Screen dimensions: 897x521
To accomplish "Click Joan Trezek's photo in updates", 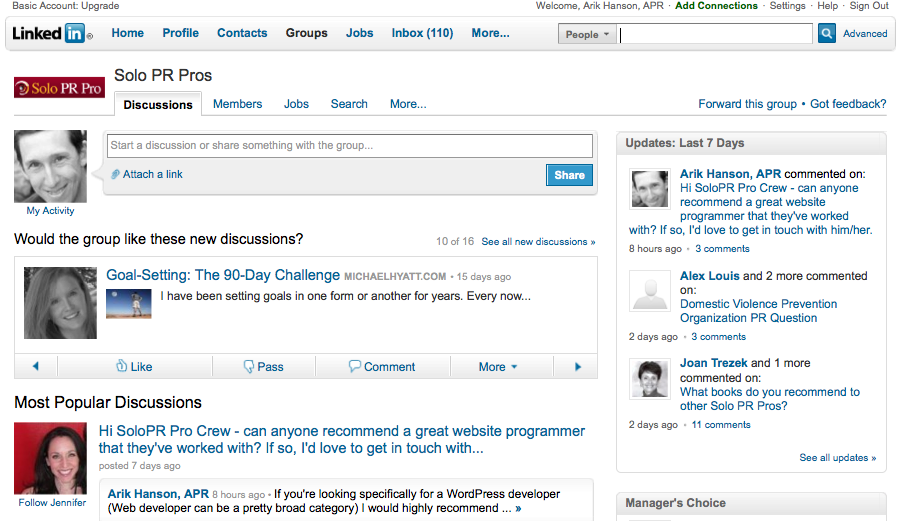I will click(649, 379).
